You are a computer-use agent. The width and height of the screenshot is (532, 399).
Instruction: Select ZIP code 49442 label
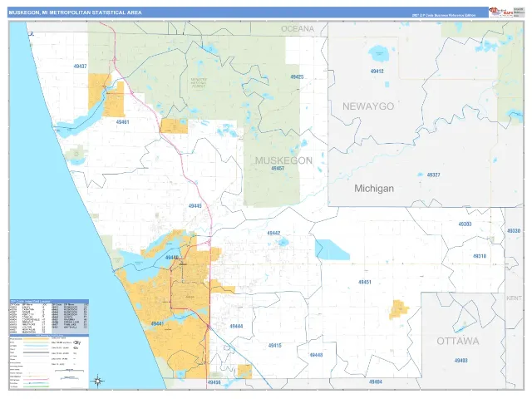[273, 233]
